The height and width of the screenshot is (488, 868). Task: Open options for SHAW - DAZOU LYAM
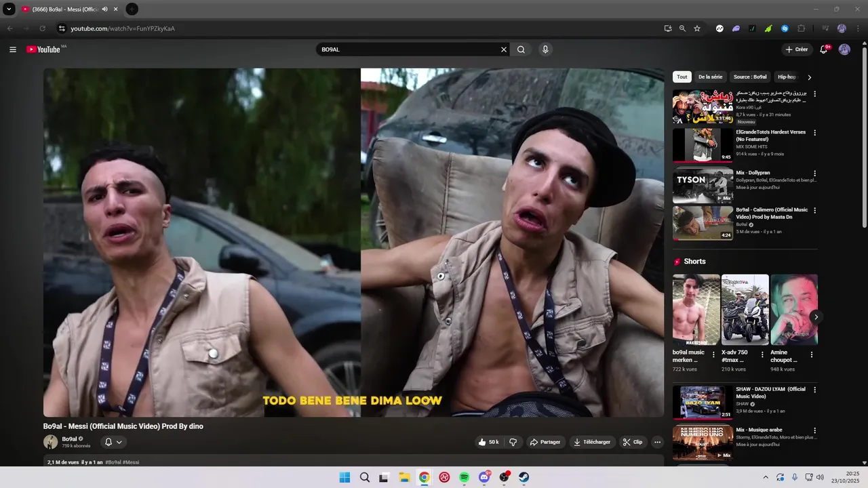[x=815, y=390]
